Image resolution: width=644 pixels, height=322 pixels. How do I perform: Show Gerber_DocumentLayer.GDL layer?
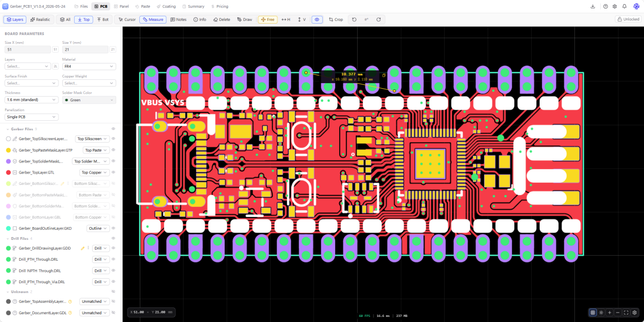113,312
